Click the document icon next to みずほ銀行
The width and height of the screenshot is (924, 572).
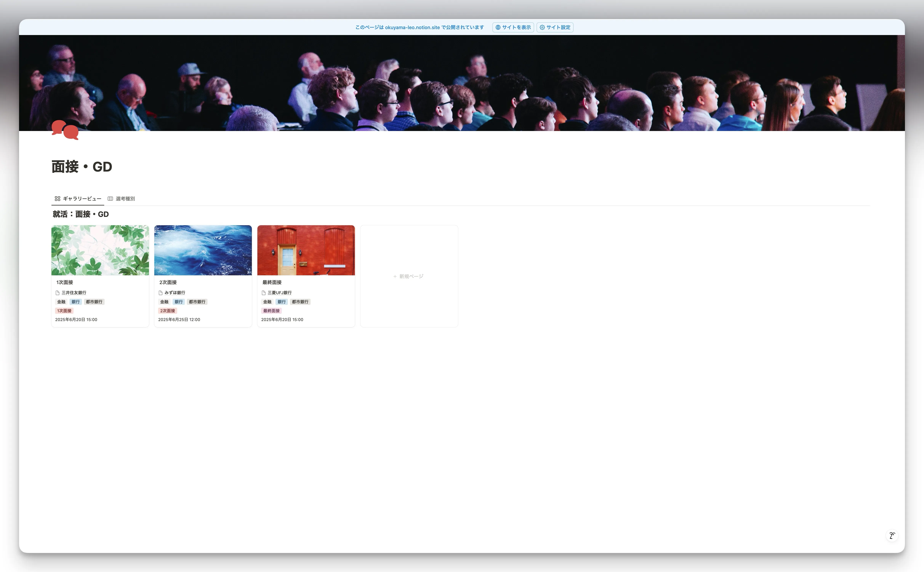(x=161, y=292)
